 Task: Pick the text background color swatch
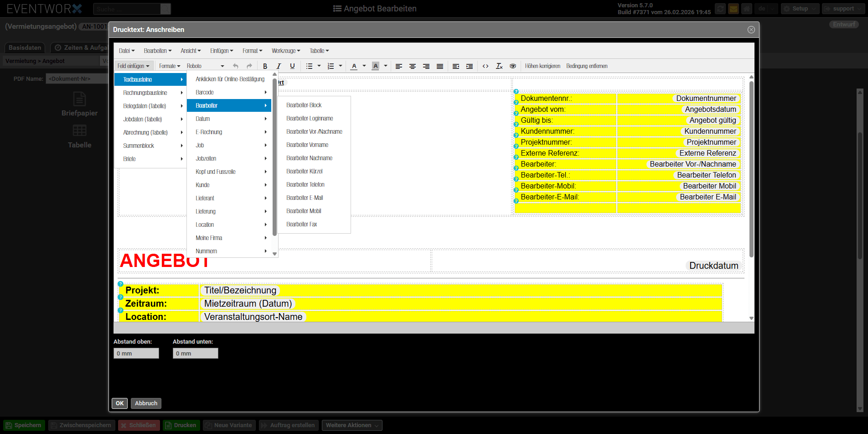click(375, 66)
